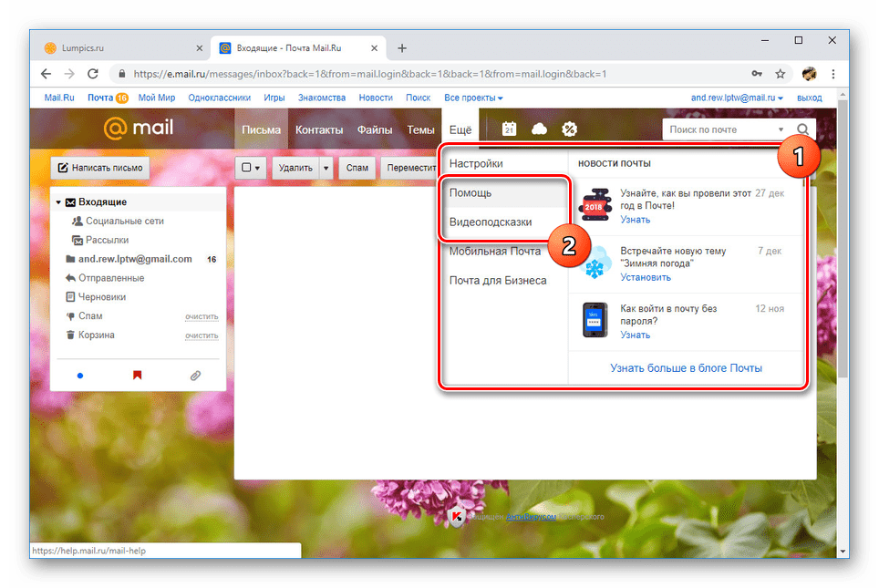Open the Темы tab

[x=420, y=129]
